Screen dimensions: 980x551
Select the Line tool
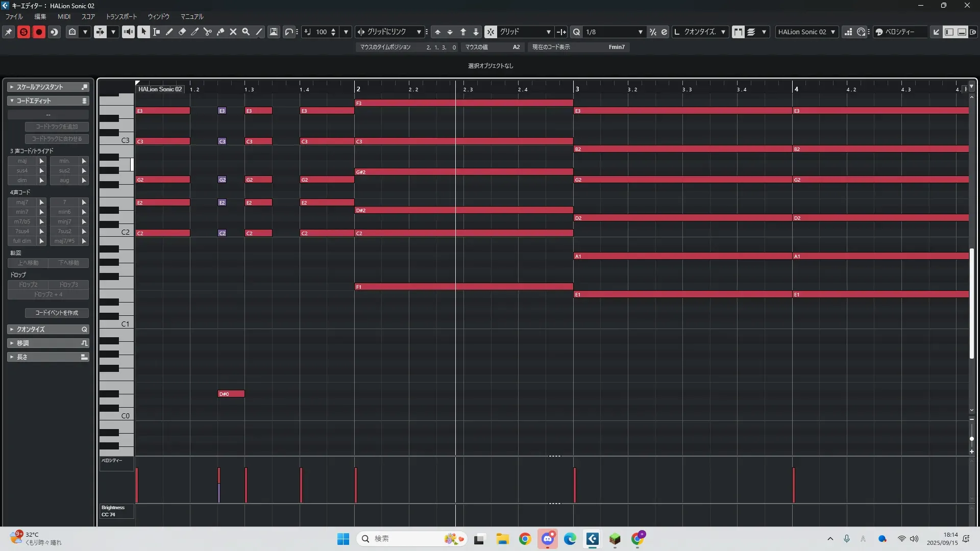coord(259,32)
